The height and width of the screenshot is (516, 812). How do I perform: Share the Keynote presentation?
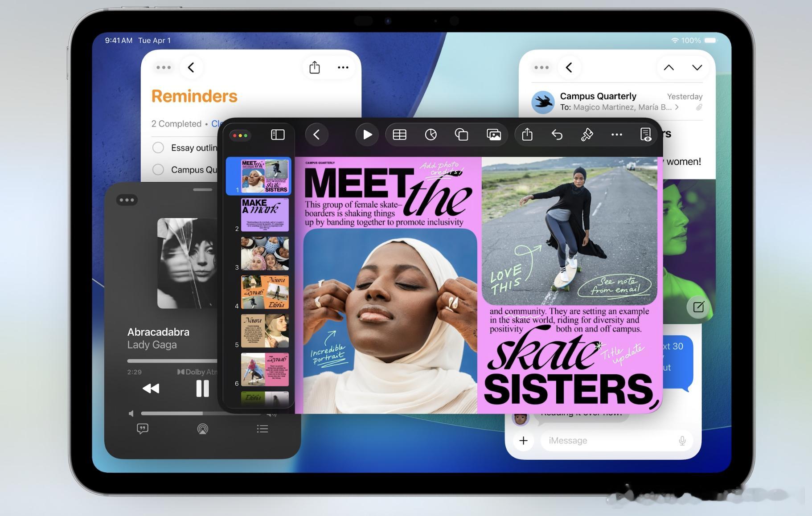[527, 134]
